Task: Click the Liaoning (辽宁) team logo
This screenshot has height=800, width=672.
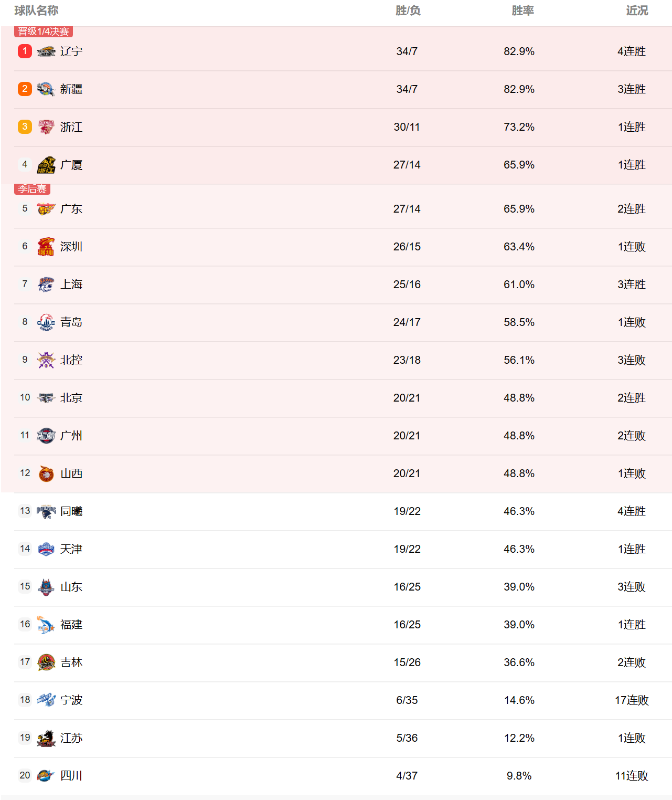Action: point(46,51)
